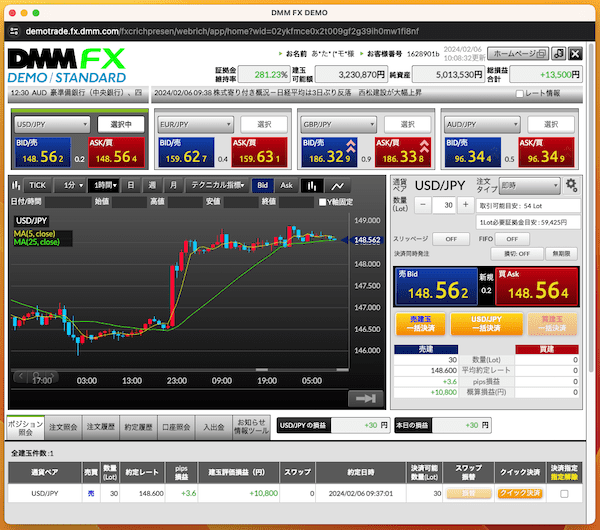
Task: Switch chart to line display icon
Action: coord(337,186)
